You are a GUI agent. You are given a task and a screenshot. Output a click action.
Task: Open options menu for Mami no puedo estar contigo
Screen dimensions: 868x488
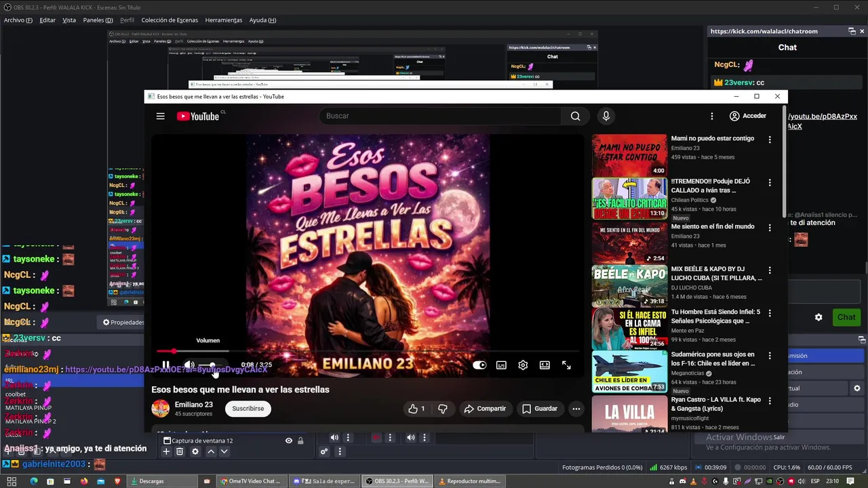point(769,140)
